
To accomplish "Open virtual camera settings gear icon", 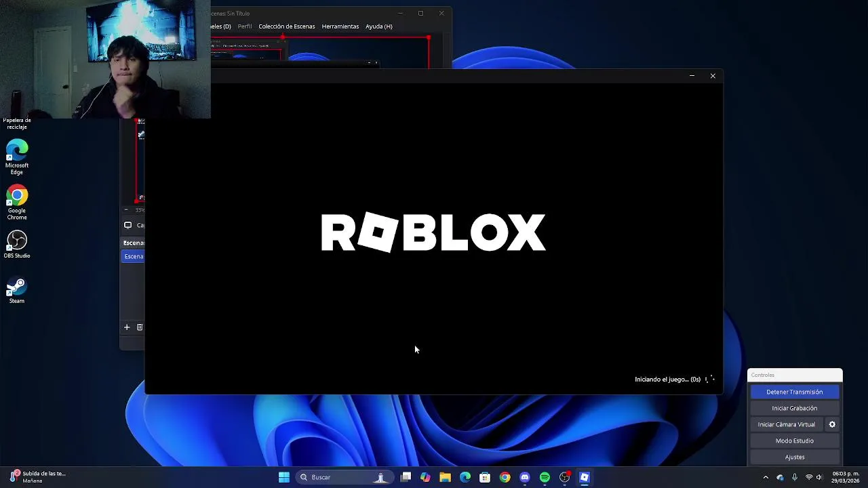I will click(x=832, y=424).
